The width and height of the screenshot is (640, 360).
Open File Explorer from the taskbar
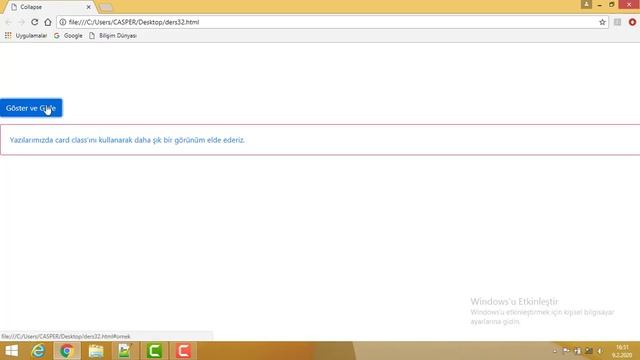point(96,351)
